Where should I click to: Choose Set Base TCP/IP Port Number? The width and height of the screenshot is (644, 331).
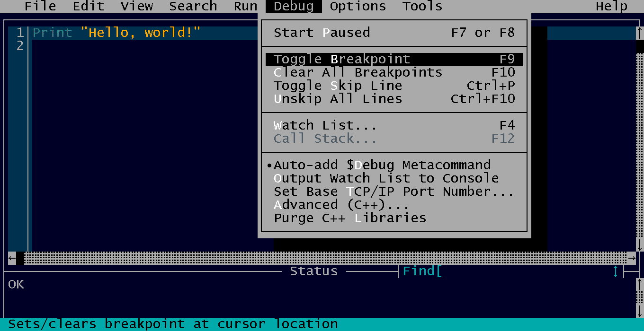394,192
